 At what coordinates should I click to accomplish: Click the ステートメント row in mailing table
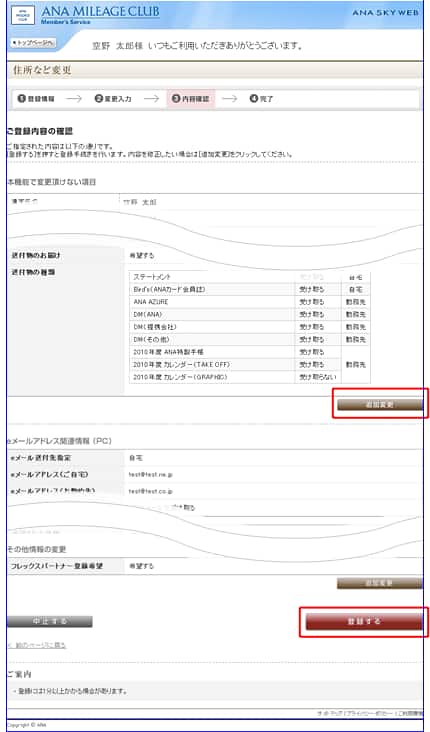click(250, 277)
